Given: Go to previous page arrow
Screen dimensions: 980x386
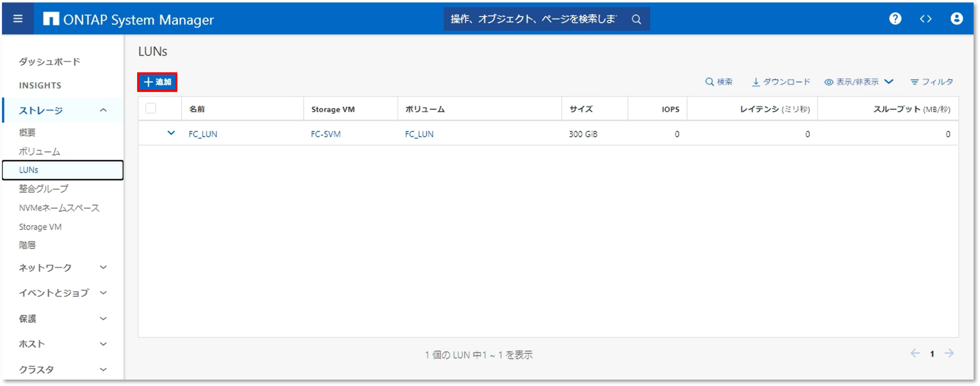Looking at the screenshot, I should pos(915,353).
